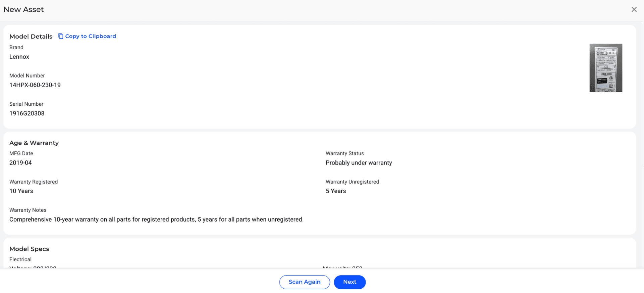
Task: Click the serial number 1916G20308
Action: 27,113
